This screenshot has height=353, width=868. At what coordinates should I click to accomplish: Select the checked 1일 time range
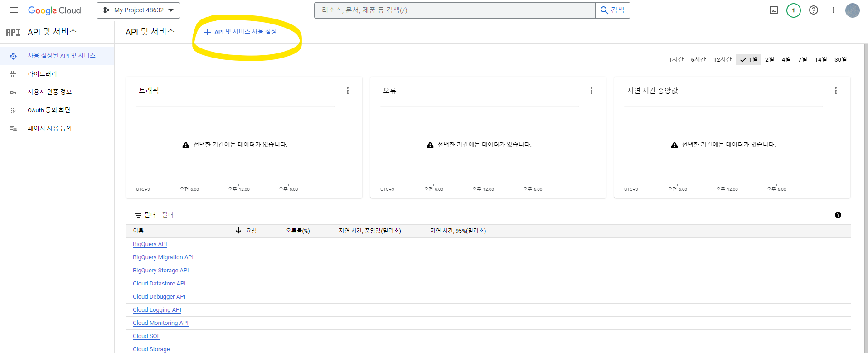pyautogui.click(x=749, y=59)
